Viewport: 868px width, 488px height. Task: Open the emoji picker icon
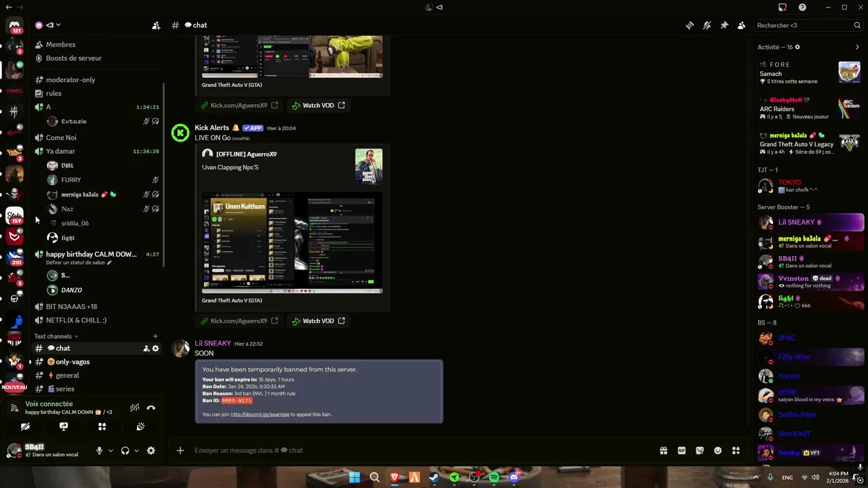tap(717, 450)
